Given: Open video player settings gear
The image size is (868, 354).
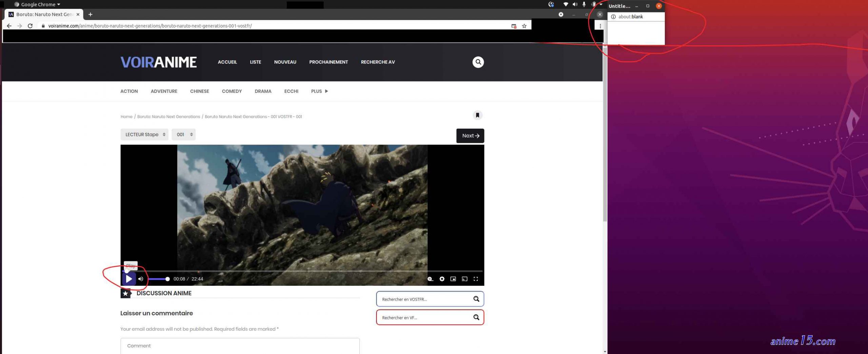Looking at the screenshot, I should pyautogui.click(x=442, y=279).
